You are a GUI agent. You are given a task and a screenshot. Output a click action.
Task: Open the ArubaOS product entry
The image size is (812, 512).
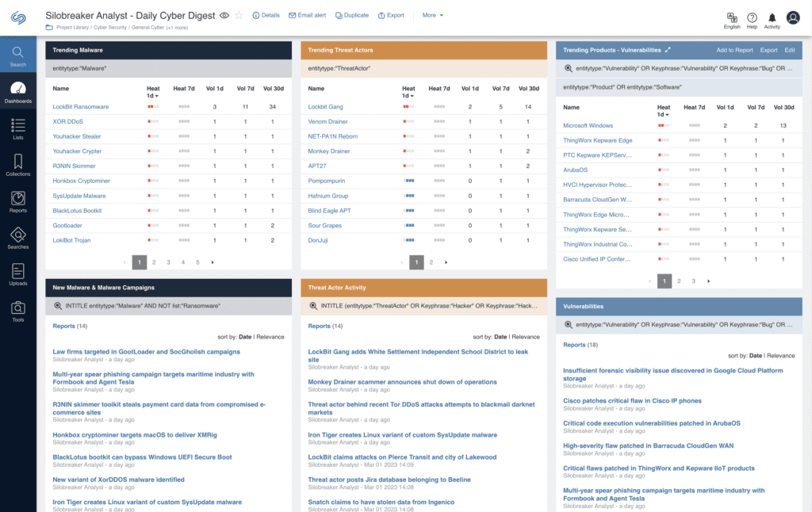click(576, 170)
